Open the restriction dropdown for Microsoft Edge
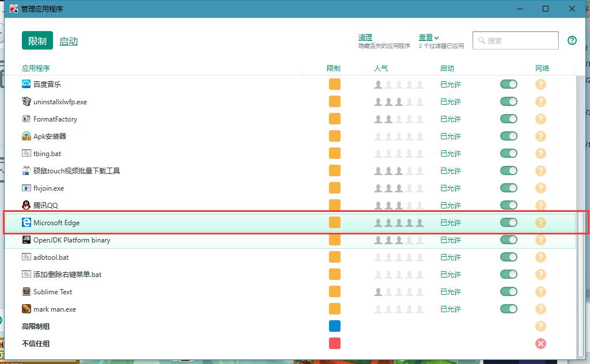Viewport: 590px width, 364px height. 335,223
